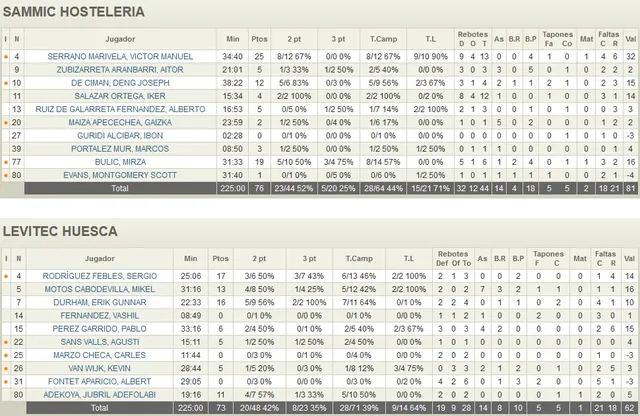
Task: Click the orange dot beside Van Wijk, Kevin
Action: click(x=6, y=367)
